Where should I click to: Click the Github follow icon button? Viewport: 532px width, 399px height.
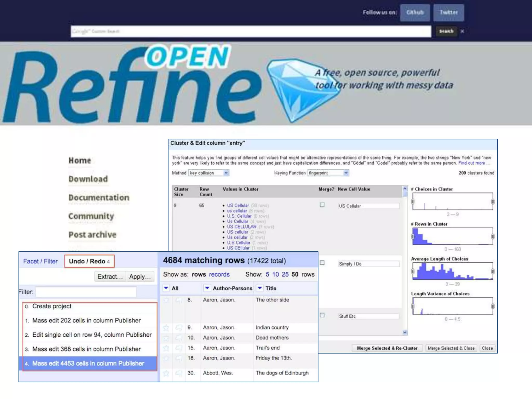(x=415, y=12)
